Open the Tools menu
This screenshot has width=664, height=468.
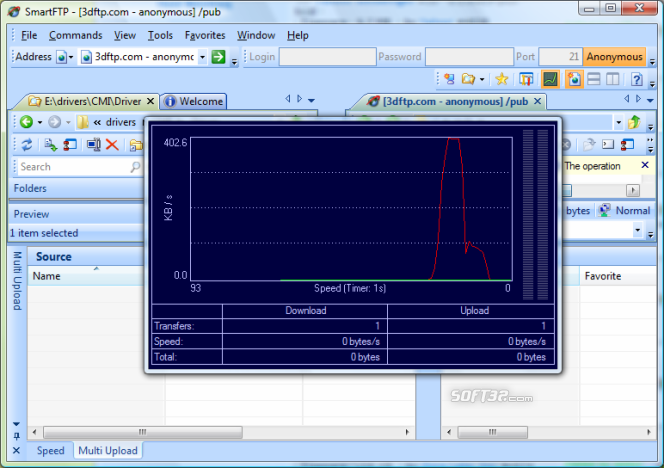click(x=160, y=35)
